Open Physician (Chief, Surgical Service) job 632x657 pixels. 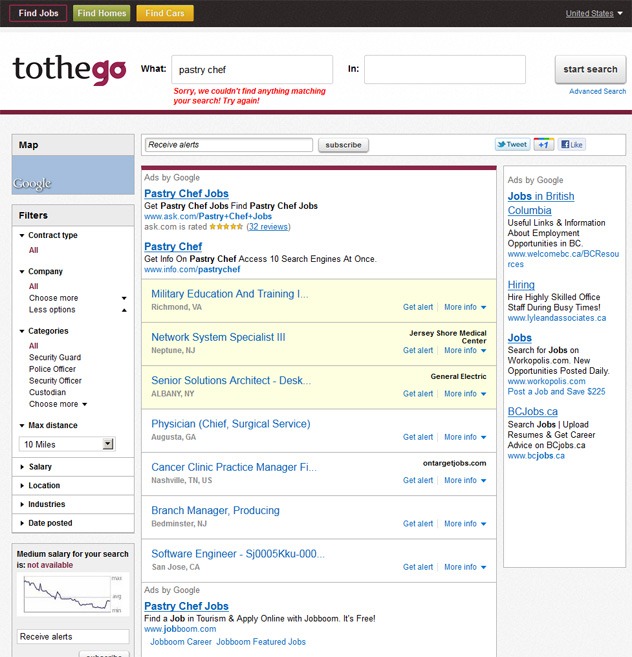[x=231, y=424]
